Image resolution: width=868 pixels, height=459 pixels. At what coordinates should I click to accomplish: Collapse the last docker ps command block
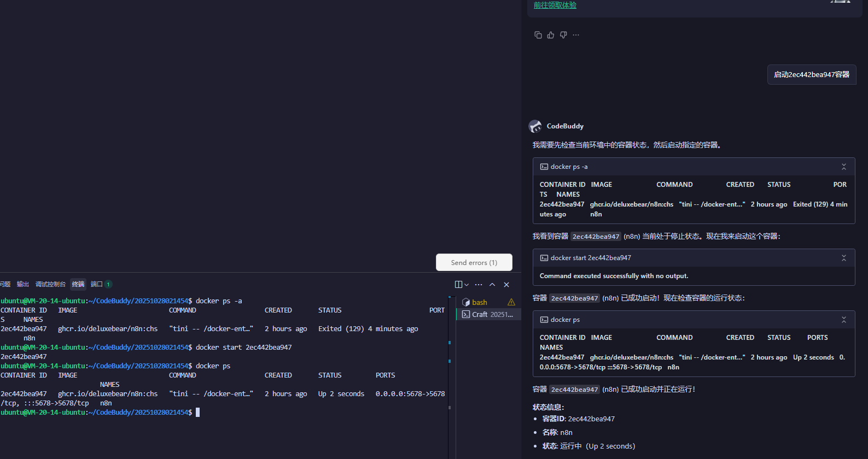click(x=844, y=320)
